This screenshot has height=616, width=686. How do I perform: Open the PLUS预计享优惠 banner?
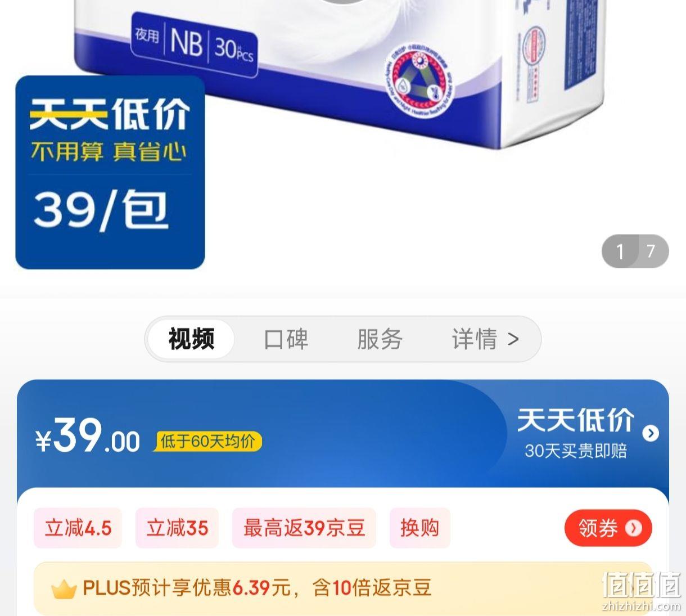[x=343, y=588]
